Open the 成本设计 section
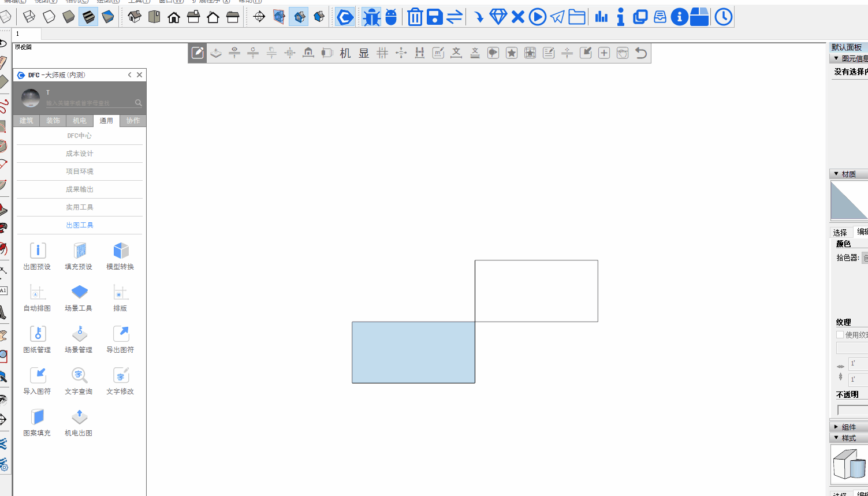Viewport: 868px width, 496px height. coord(79,154)
